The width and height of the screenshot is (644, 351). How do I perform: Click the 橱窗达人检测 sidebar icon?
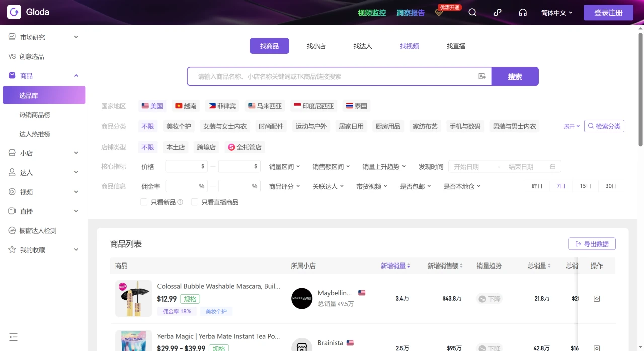11,230
